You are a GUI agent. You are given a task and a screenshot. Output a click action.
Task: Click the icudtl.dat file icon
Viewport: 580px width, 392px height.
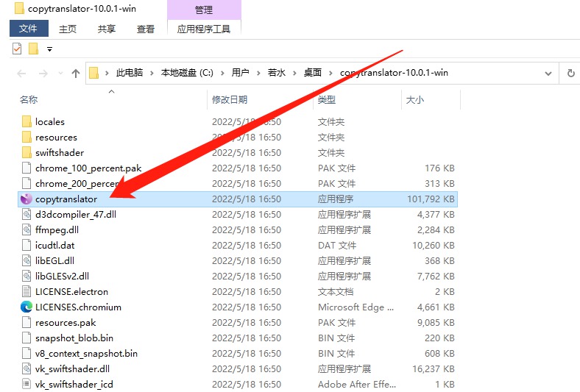[26, 246]
